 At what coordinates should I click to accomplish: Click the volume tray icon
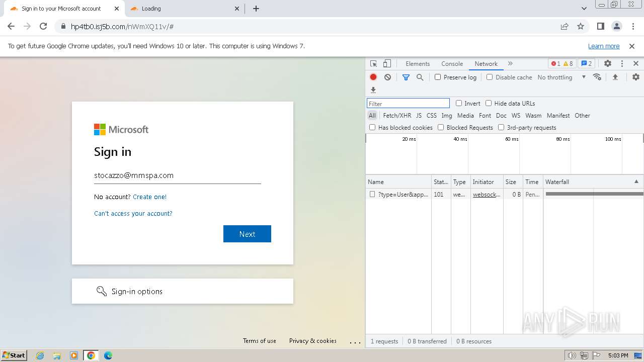click(x=572, y=355)
